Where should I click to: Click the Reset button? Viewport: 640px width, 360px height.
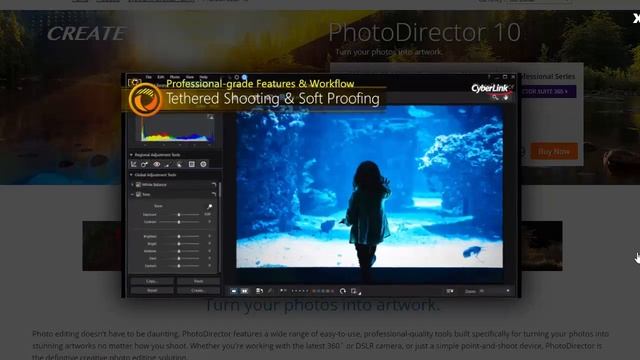(152, 290)
